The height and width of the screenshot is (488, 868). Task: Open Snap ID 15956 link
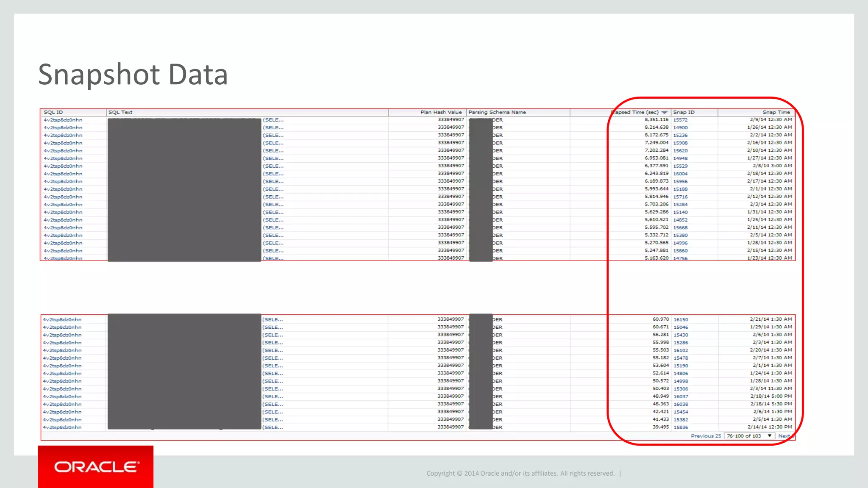tap(680, 181)
